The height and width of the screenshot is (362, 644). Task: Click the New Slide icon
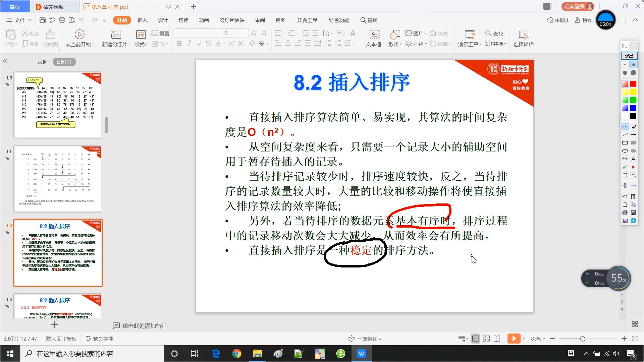pos(116,34)
